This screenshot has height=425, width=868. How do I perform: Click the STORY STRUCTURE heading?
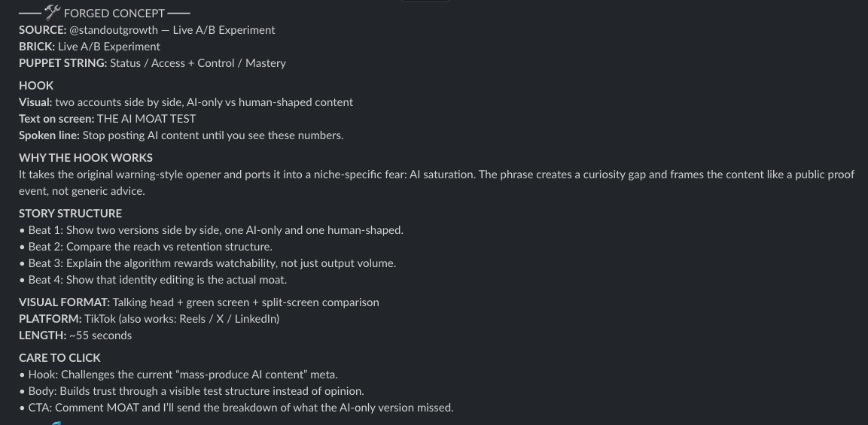70,214
